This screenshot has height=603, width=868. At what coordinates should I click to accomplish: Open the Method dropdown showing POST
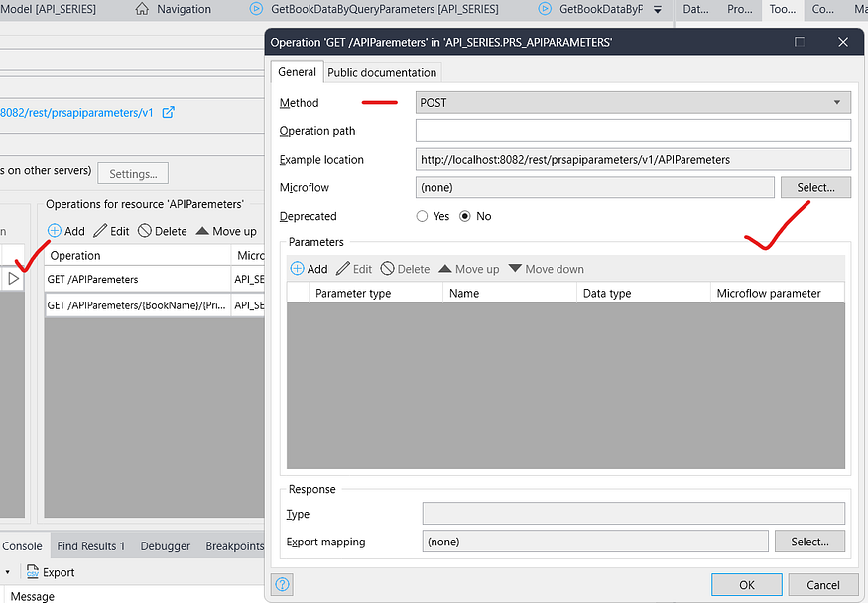[633, 102]
